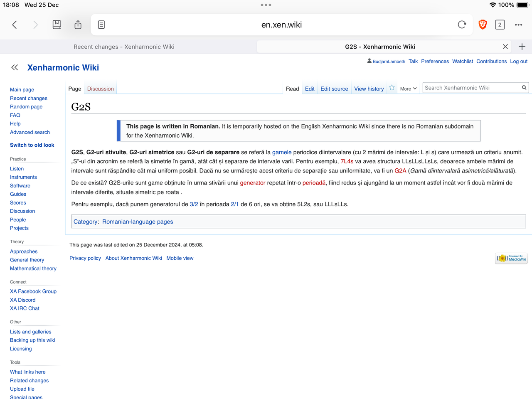Screen dimensions: 532x399
Task: Open Romanian-language pages category
Action: click(138, 222)
